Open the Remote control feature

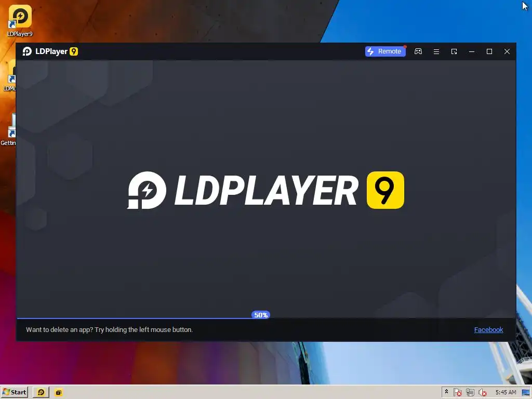[x=385, y=51]
